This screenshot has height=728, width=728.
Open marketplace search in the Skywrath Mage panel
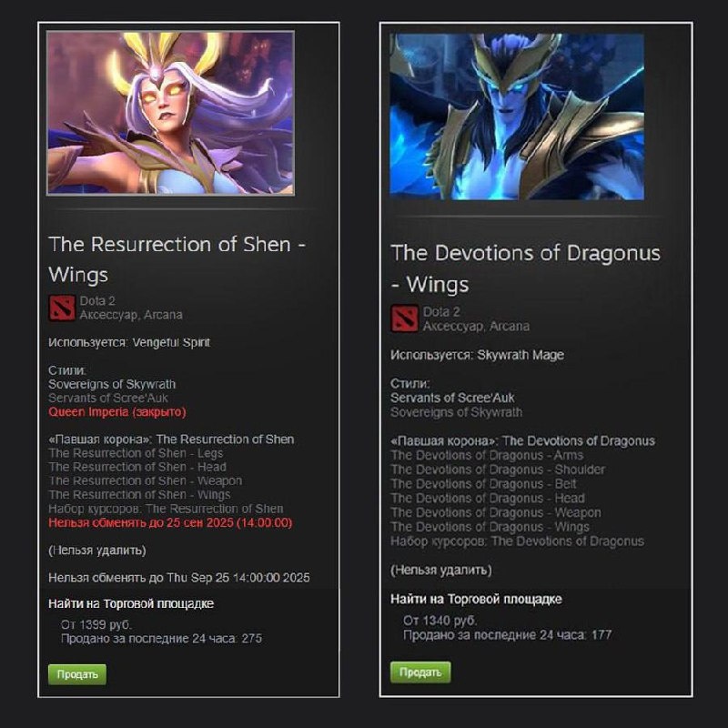pyautogui.click(x=476, y=599)
